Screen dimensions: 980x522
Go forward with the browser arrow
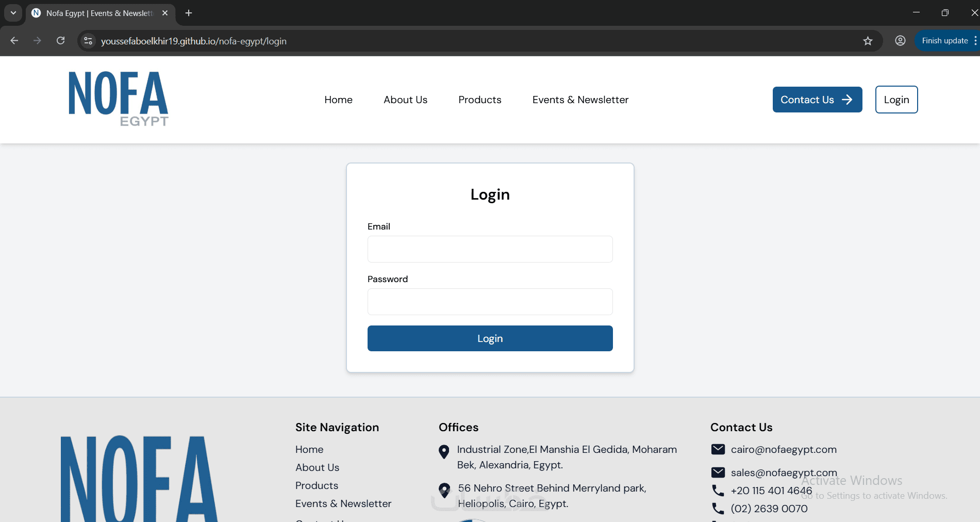point(37,41)
